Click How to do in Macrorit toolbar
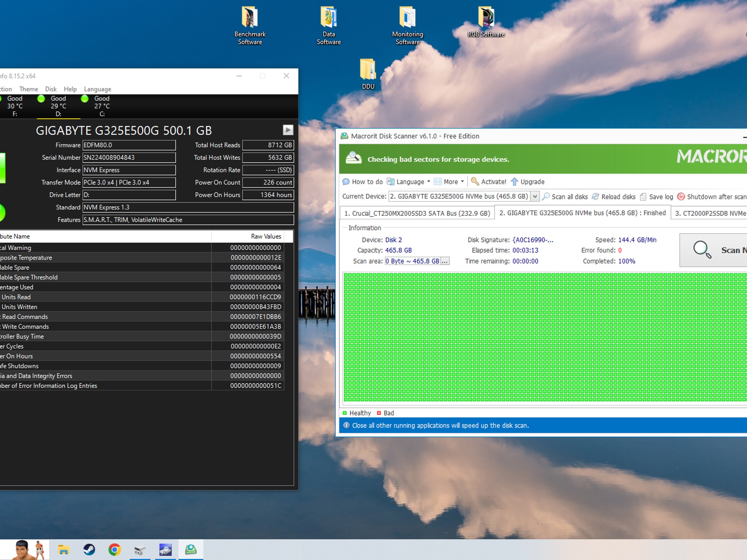747x560 pixels. click(363, 182)
